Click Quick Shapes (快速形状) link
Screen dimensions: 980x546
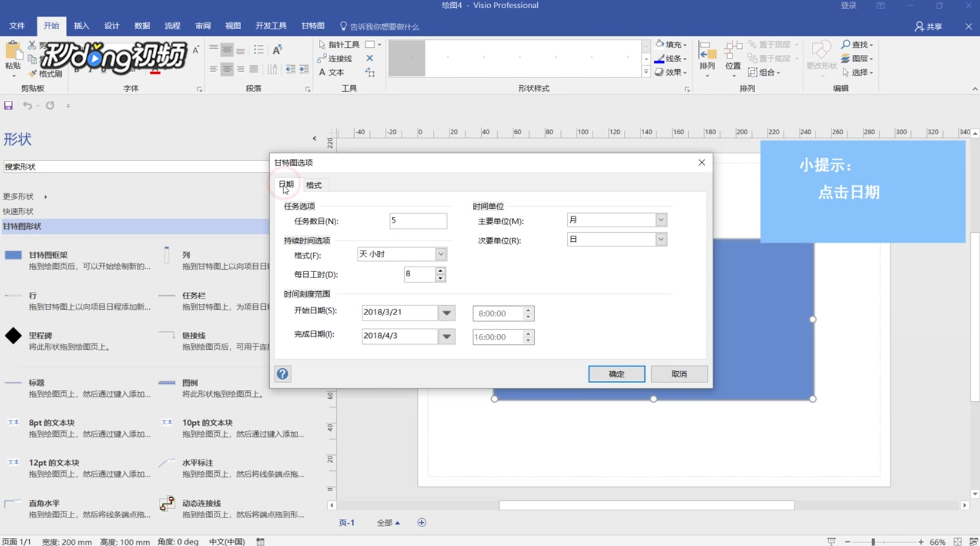pos(18,211)
